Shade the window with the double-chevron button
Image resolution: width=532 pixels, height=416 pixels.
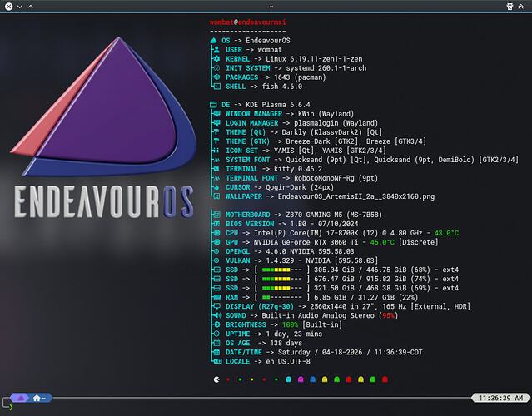520,7
